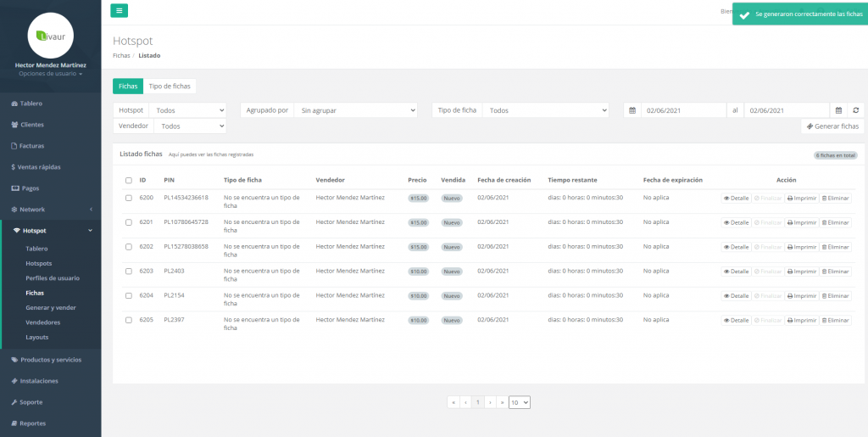Toggle the select-all checkbox in table header
This screenshot has width=868, height=437.
(129, 181)
